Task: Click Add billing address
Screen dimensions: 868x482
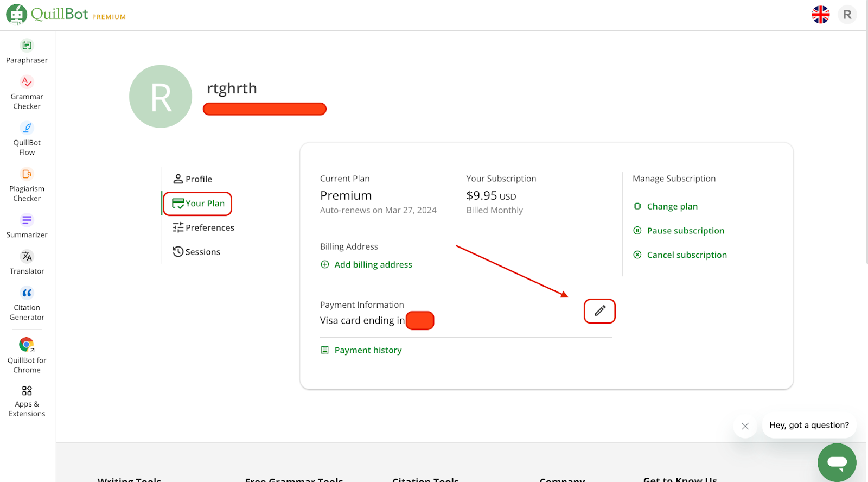Action: coord(366,264)
